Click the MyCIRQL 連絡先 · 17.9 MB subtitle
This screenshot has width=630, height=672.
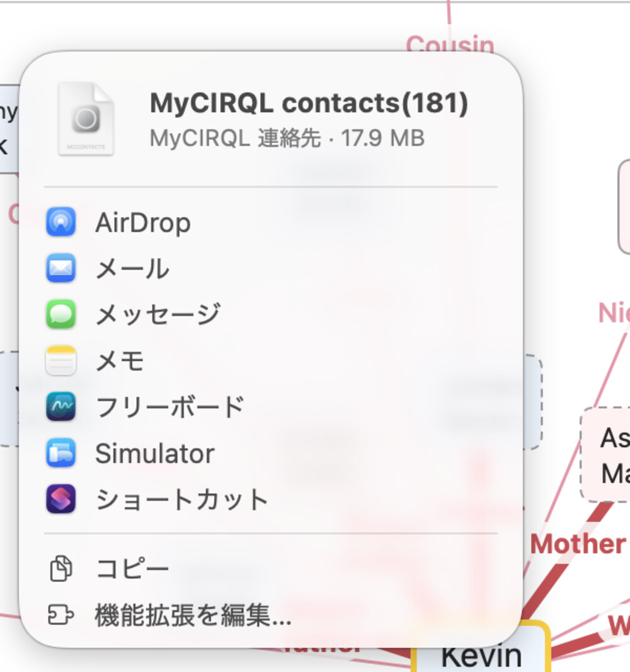pos(287,139)
